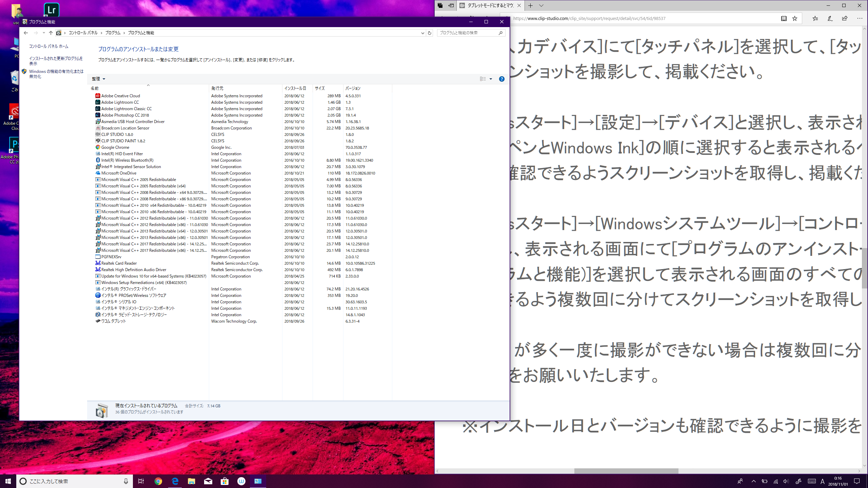Open view options dropdown arrow
Viewport: 868px width, 488px height.
[x=491, y=79]
